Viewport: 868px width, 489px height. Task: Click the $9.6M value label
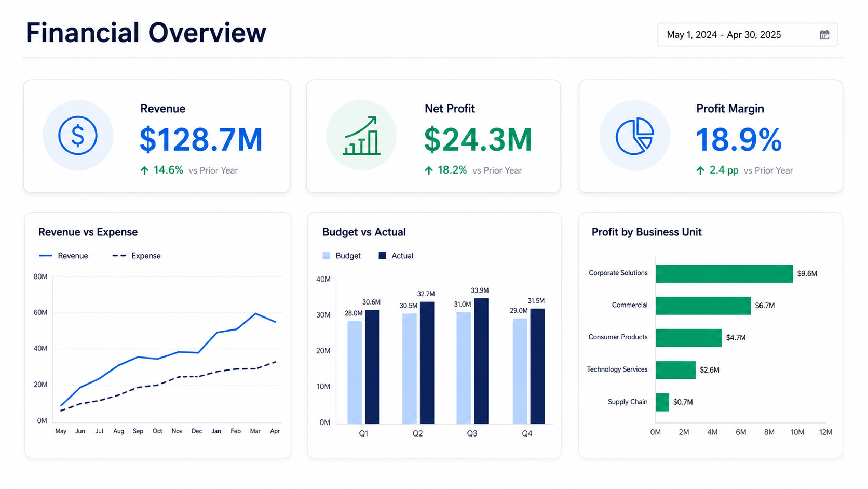(807, 274)
